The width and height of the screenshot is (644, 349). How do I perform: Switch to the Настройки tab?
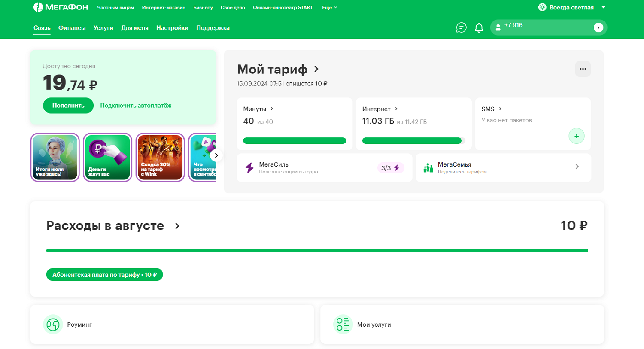[x=172, y=28]
